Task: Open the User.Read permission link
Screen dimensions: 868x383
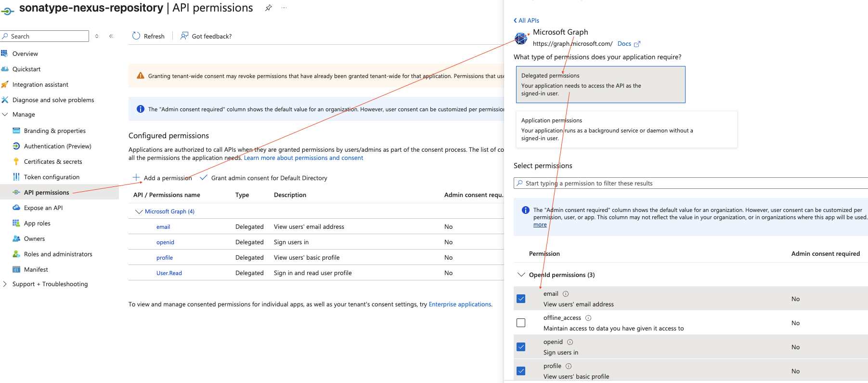Action: pyautogui.click(x=169, y=273)
